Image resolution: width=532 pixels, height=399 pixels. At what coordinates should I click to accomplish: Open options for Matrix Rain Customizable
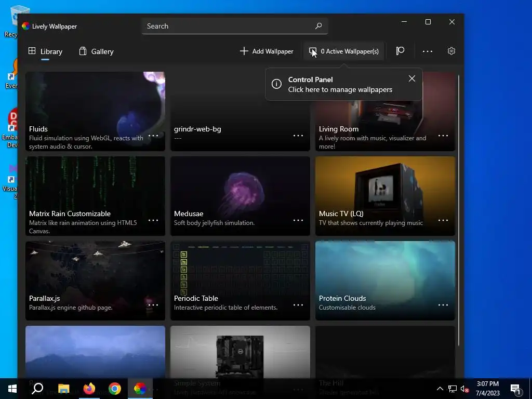153,220
